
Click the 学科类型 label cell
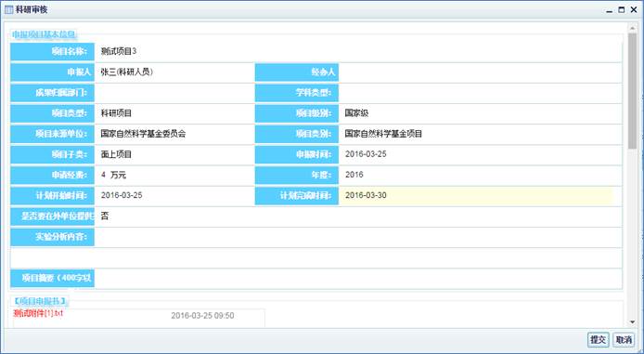tap(297, 93)
